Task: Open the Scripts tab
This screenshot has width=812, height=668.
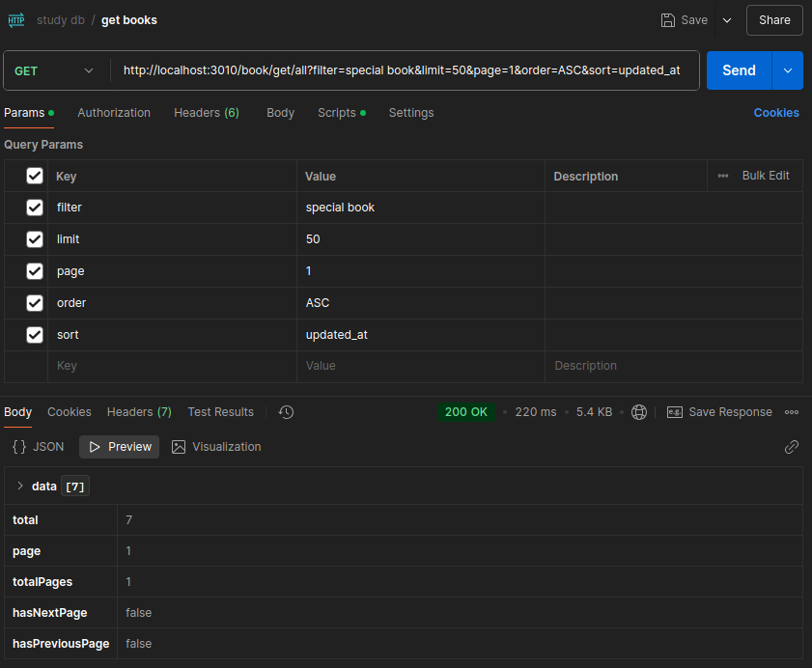Action: tap(342, 113)
